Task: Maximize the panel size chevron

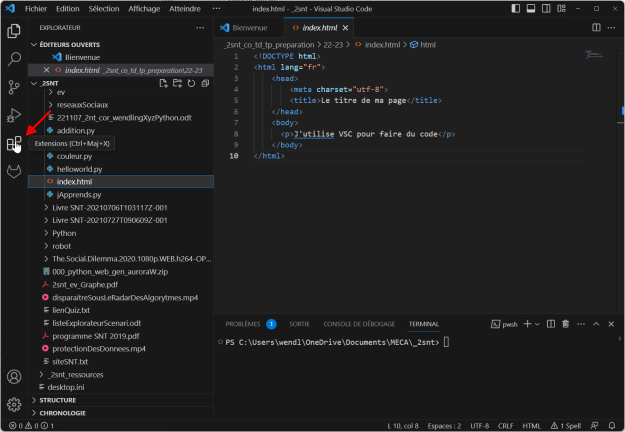Action: coord(596,324)
